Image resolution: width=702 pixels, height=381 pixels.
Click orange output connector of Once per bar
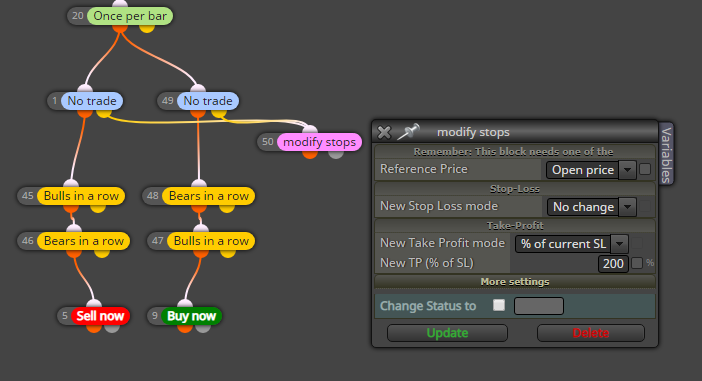120,28
